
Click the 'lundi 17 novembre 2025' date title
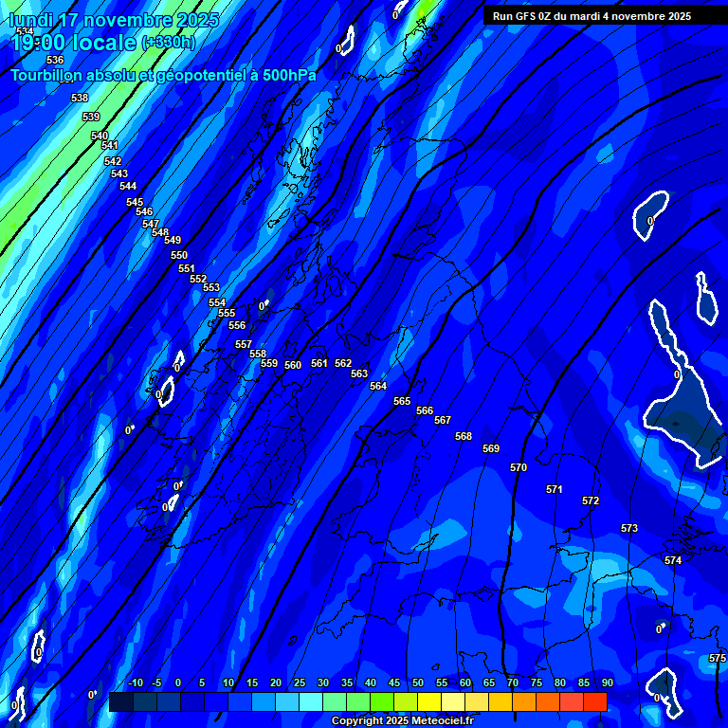113,20
